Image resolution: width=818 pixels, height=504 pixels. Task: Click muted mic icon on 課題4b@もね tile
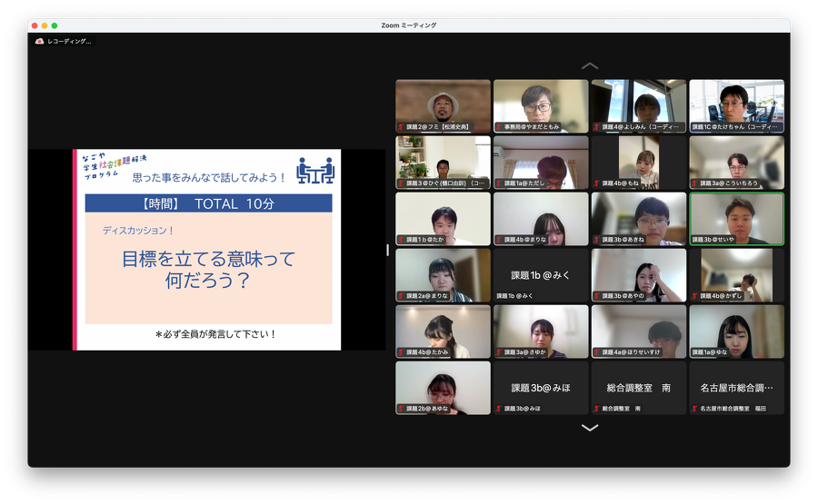coord(597,183)
